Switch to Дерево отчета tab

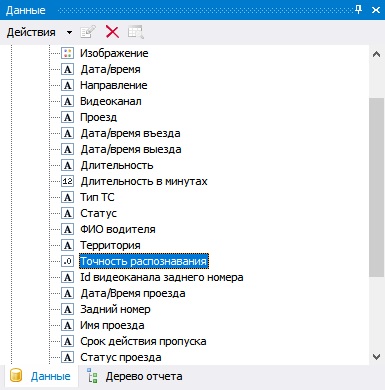[135, 377]
